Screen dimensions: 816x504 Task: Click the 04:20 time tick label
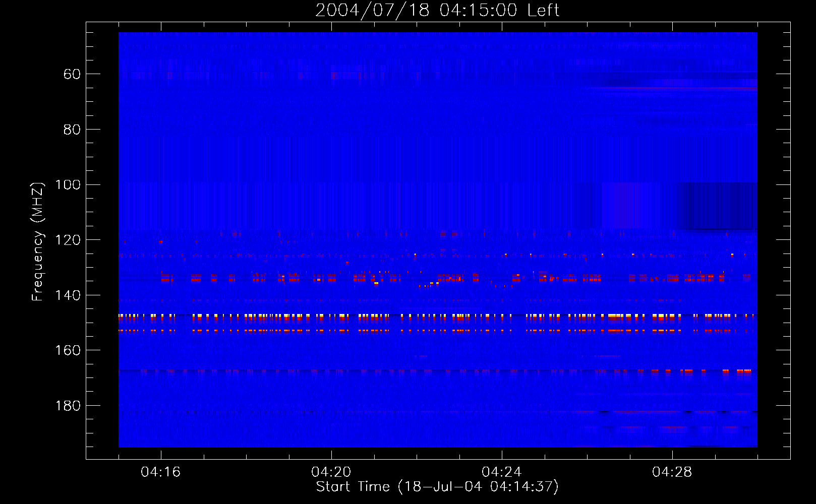click(331, 472)
